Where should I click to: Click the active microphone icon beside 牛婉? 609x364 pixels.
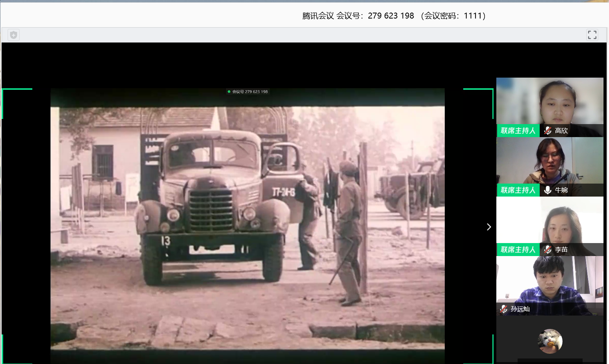point(548,190)
